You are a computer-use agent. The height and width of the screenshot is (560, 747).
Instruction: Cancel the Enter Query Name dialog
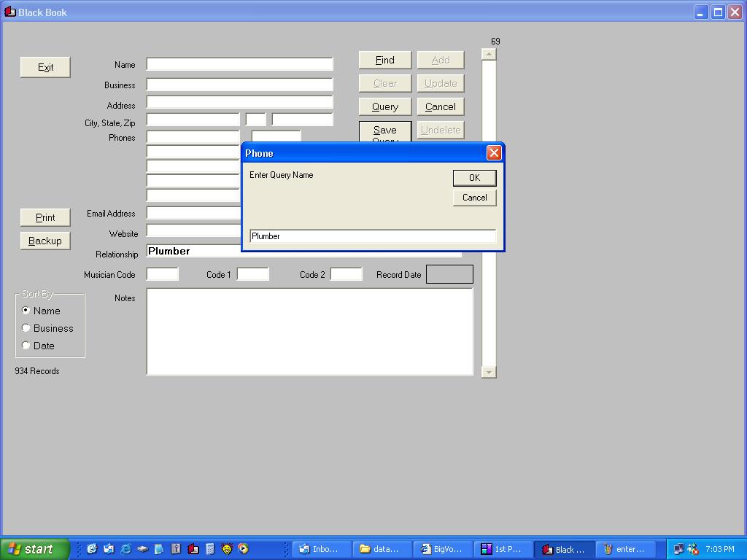474,198
